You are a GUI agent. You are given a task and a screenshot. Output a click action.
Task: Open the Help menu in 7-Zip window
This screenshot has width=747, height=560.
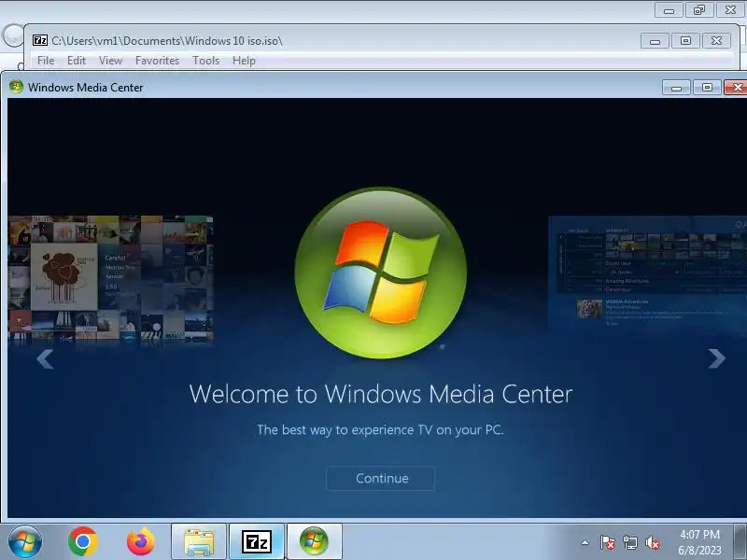pyautogui.click(x=244, y=61)
